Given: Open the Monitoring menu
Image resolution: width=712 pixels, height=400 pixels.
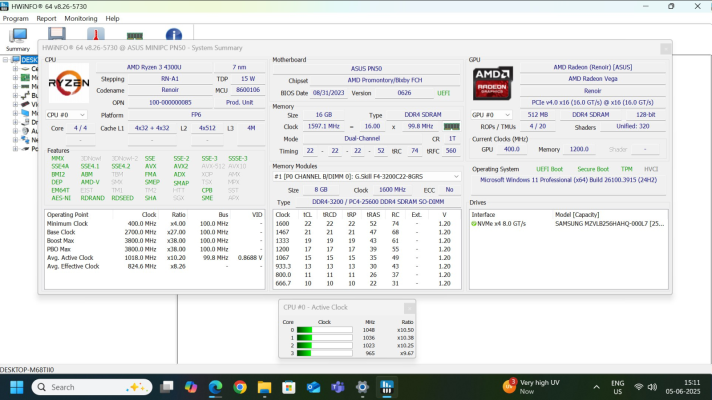Looking at the screenshot, I should tap(81, 19).
